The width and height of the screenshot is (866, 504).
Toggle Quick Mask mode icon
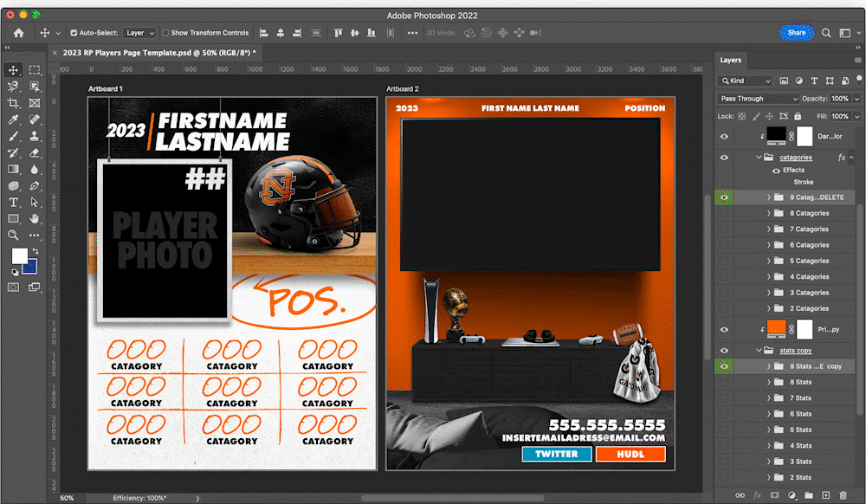point(13,287)
